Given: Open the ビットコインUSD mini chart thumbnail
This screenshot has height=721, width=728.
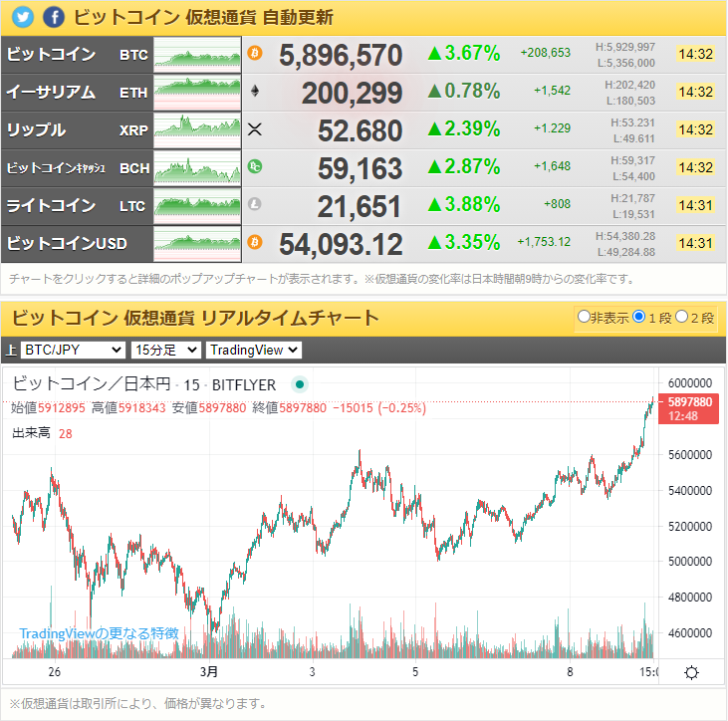Looking at the screenshot, I should coord(197,244).
